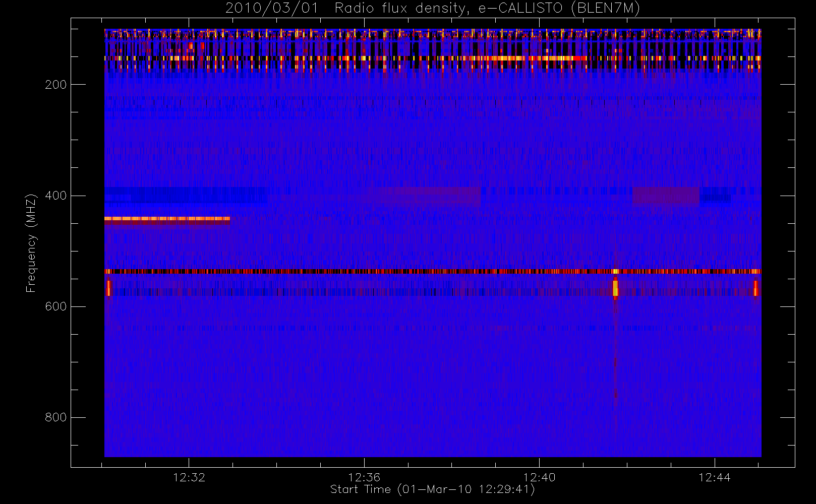Click the 200 frequency tick label
Viewport: 816px width, 504px height.
[x=55, y=85]
